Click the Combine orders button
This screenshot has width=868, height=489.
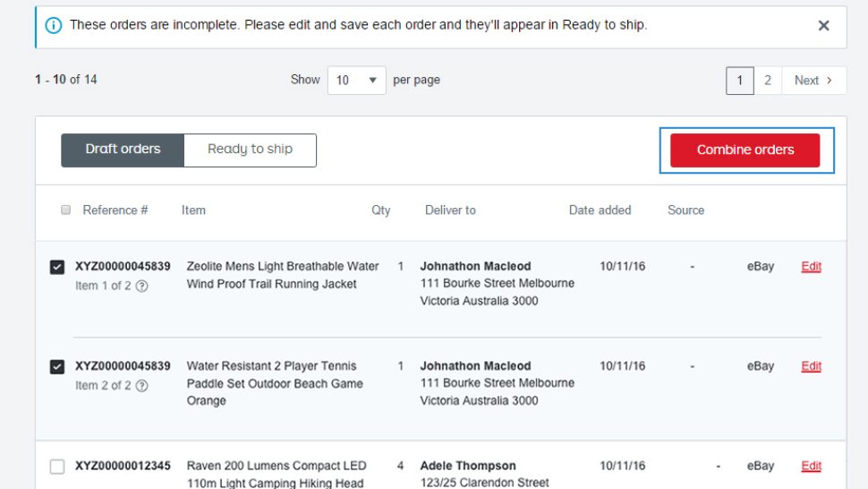click(745, 150)
